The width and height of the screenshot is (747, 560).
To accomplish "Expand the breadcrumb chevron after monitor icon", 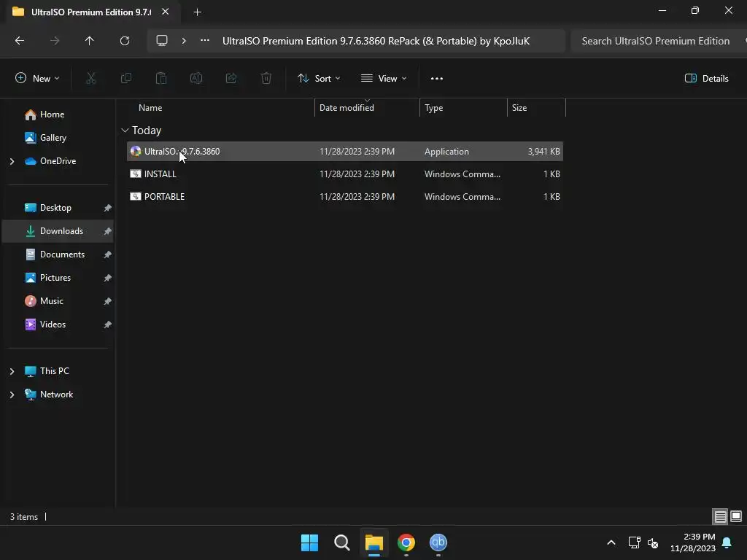I will click(184, 41).
